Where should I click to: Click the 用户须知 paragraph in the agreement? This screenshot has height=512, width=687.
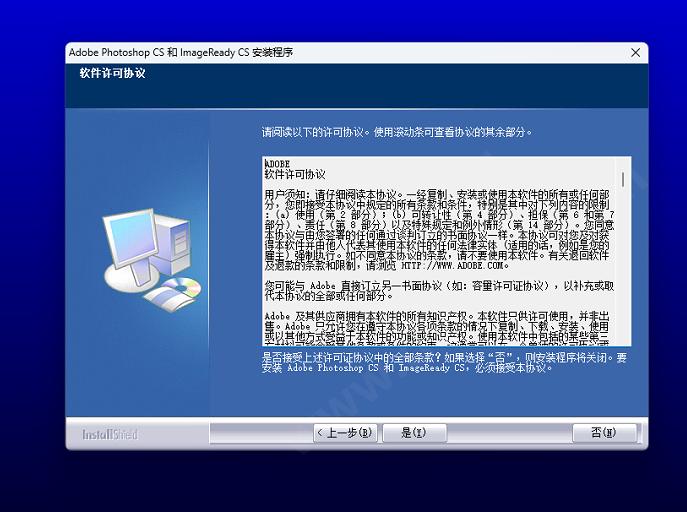pyautogui.click(x=439, y=230)
